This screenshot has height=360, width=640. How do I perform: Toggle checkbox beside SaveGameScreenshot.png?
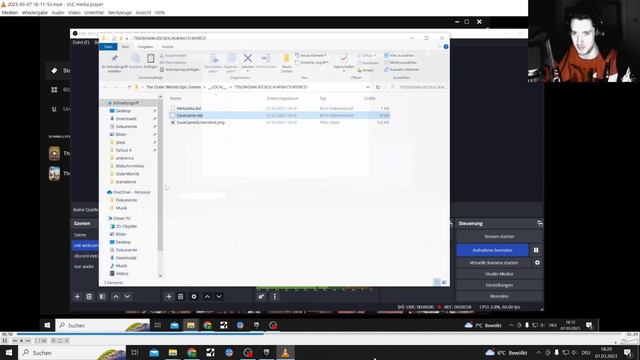click(173, 122)
